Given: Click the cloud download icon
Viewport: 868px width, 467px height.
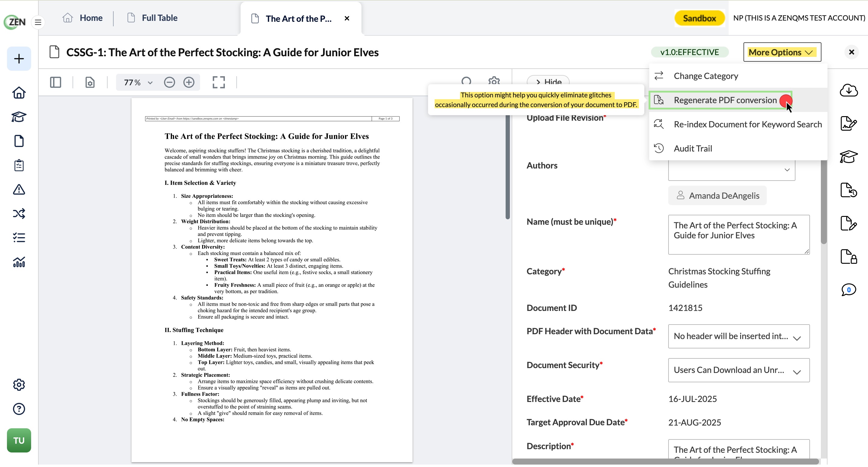Looking at the screenshot, I should click(x=848, y=90).
